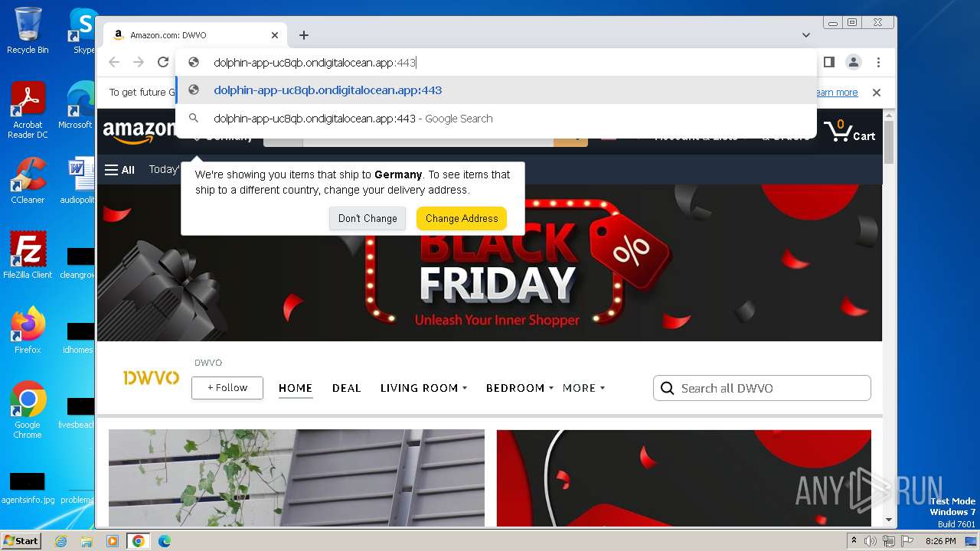Close the Amazon.com: DWVO tab
980x551 pixels.
(x=275, y=35)
